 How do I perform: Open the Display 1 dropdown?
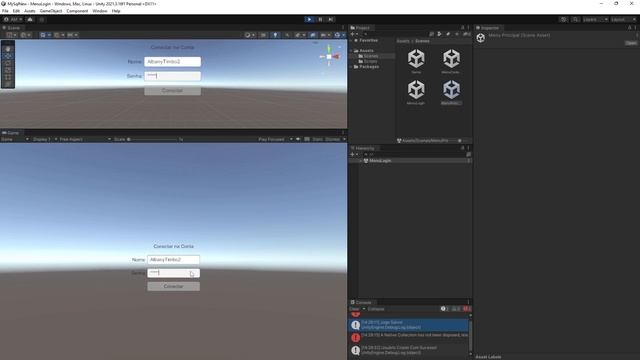click(45, 139)
